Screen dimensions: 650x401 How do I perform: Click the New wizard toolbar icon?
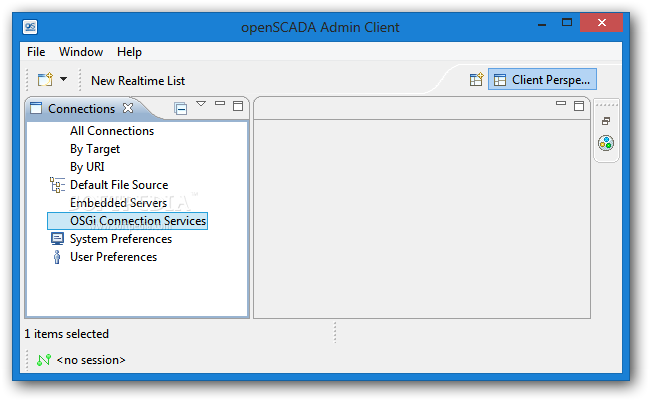coord(45,79)
